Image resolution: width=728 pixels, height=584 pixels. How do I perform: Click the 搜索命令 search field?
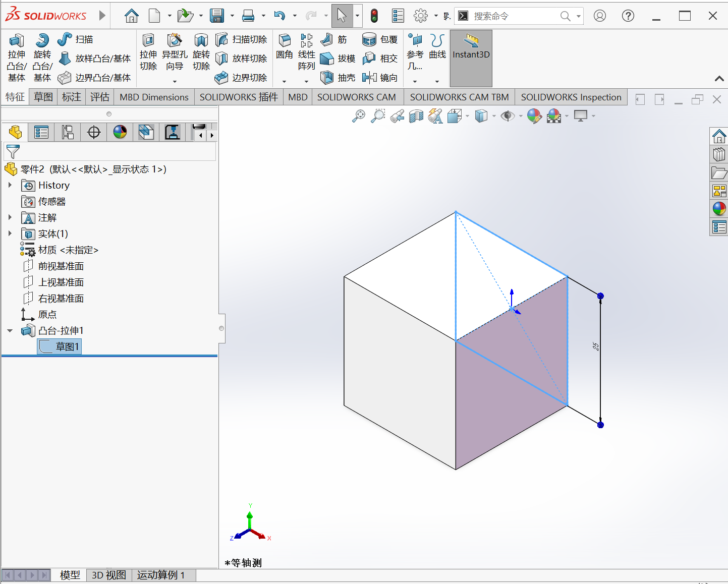(519, 16)
